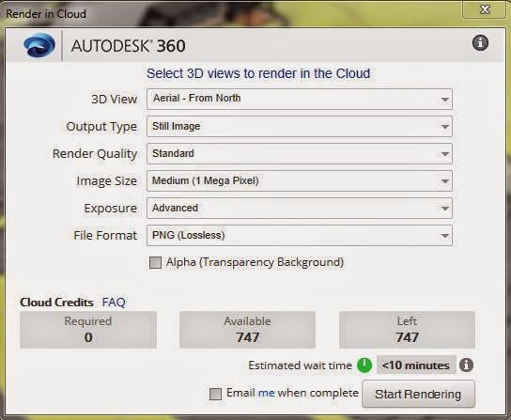The image size is (511, 420).
Task: Click the Left credits box showing 747
Action: tap(407, 330)
